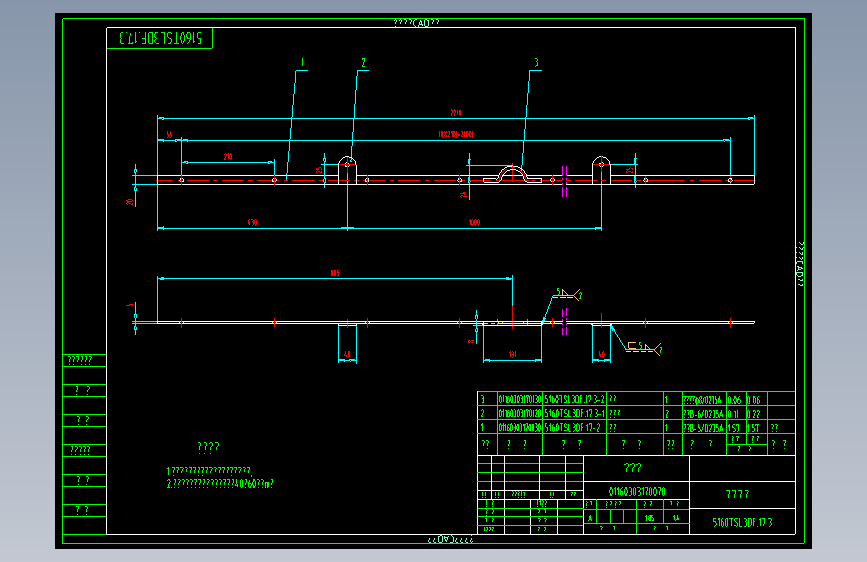
Task: Select the second technical note containing 40?60
Action: pos(220,483)
